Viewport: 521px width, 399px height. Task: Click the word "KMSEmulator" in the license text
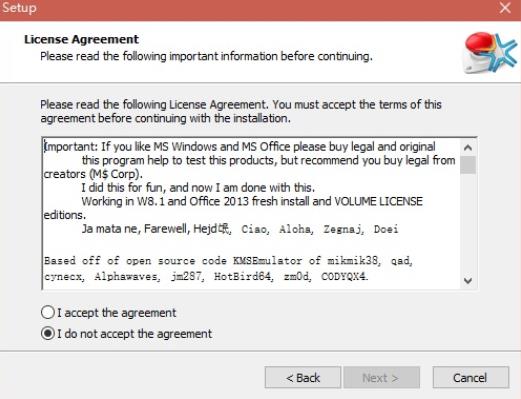click(267, 260)
